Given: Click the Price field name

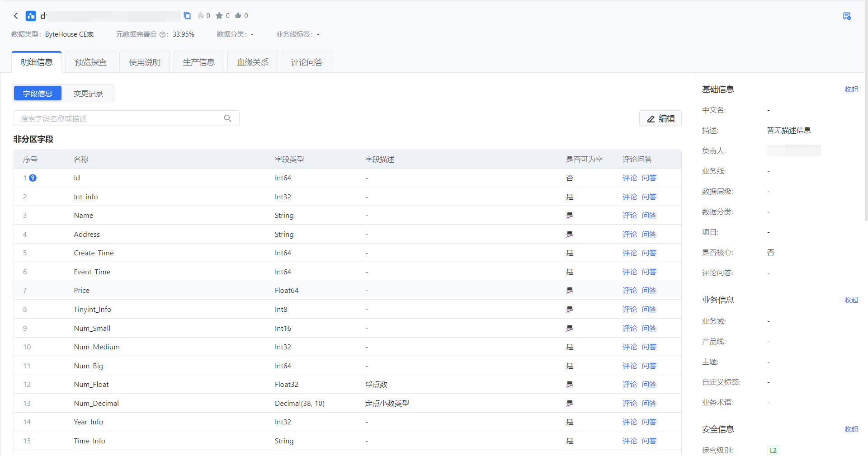Looking at the screenshot, I should click(x=82, y=291).
